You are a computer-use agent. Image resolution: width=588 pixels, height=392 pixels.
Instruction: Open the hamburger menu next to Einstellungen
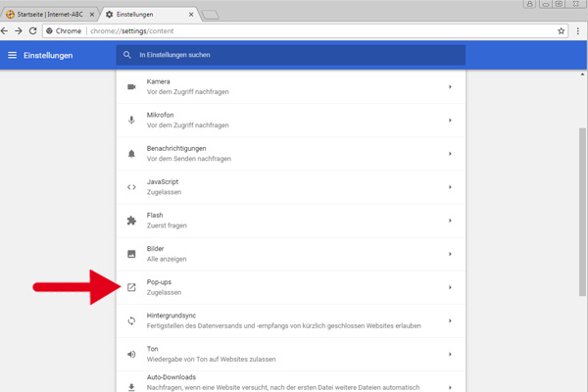13,55
